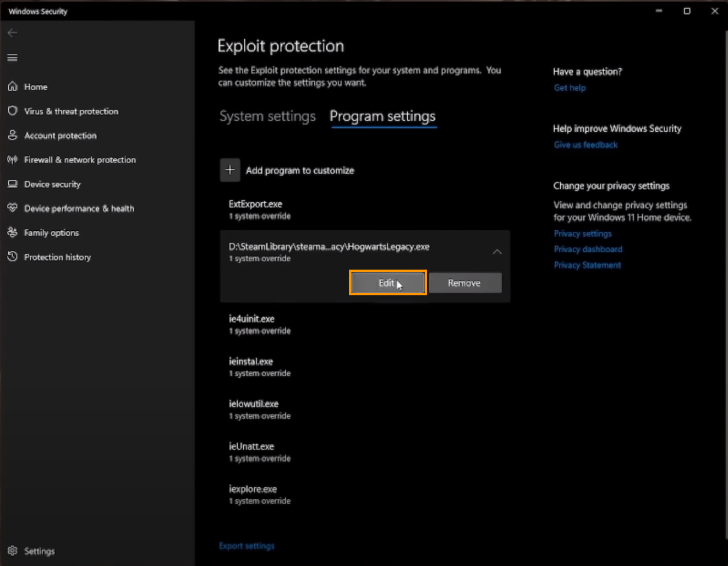Screen dimensions: 728x566
Task: Switch to System settings tab
Action: [267, 116]
